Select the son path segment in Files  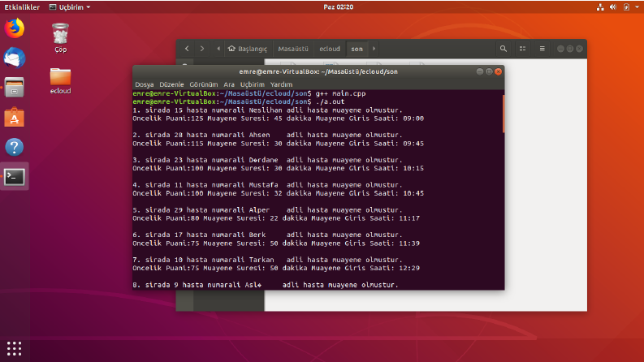[x=357, y=49]
